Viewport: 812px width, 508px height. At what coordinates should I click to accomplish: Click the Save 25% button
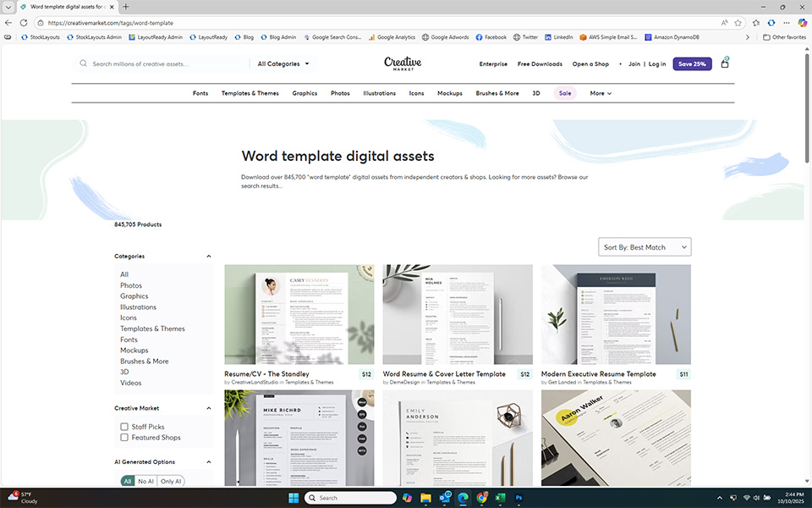pyautogui.click(x=691, y=63)
